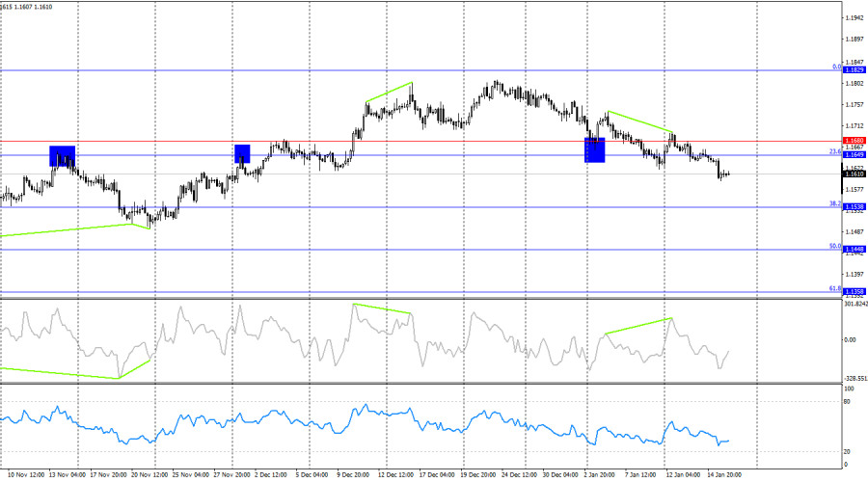Click the 1.1649 Fibonacci price label
The height and width of the screenshot is (482, 868).
pos(854,154)
